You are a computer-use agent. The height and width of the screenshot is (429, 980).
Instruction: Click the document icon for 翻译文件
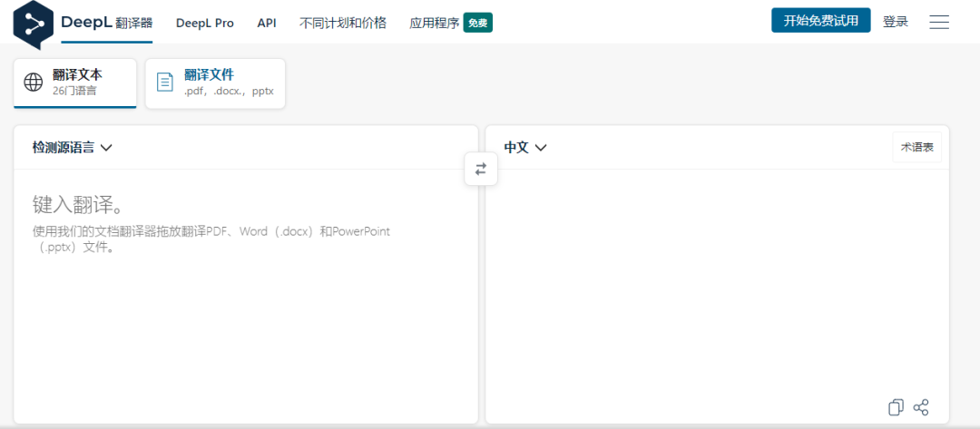165,82
